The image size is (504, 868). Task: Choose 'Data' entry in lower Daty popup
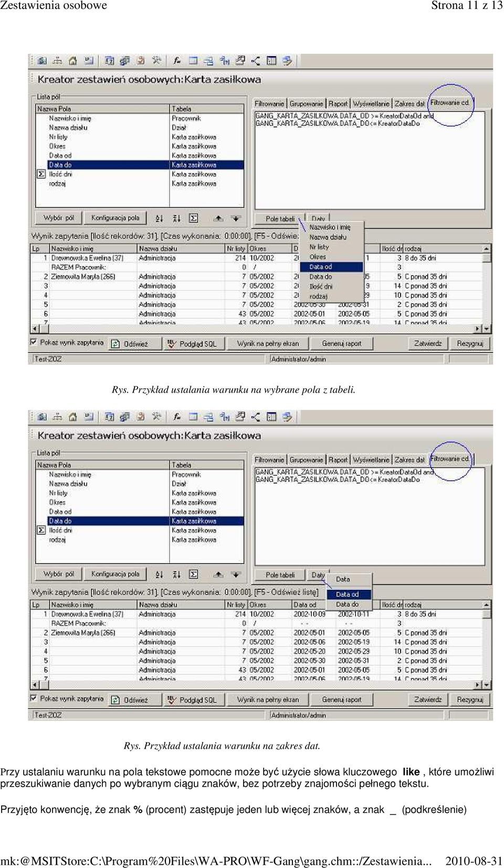(349, 580)
